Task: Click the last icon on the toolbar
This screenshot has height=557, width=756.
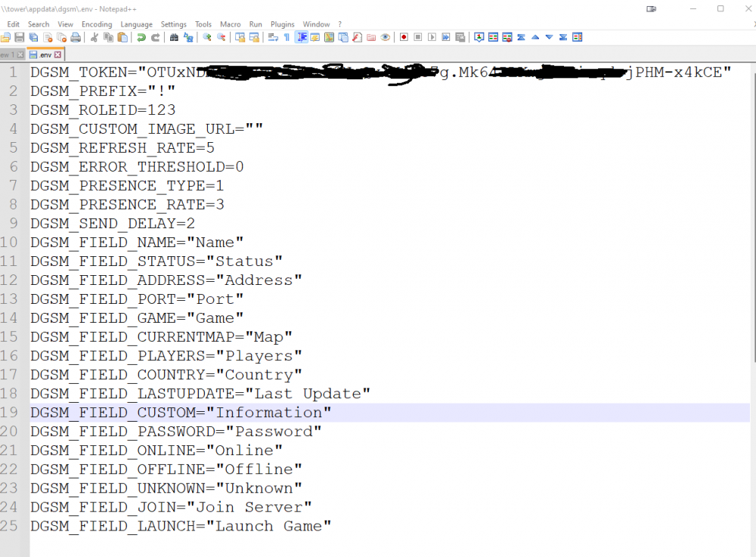Action: pos(577,38)
